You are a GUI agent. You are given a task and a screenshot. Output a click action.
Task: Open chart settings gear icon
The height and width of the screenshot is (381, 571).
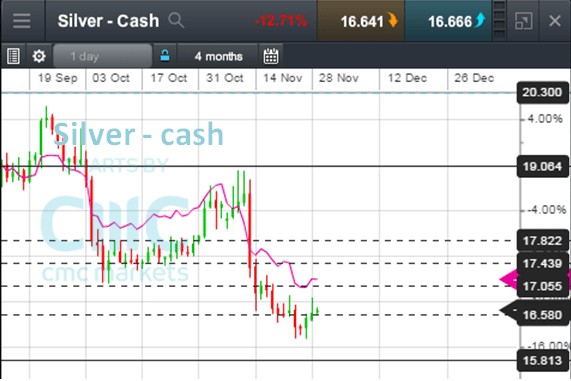(39, 56)
